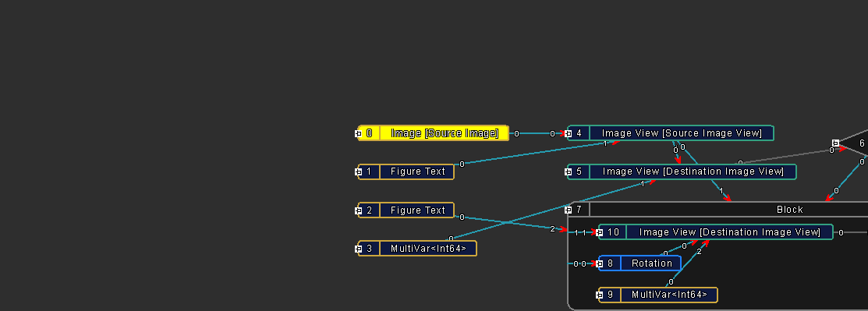
Task: Click index number 0 of the Source Image node
Action: coord(369,133)
